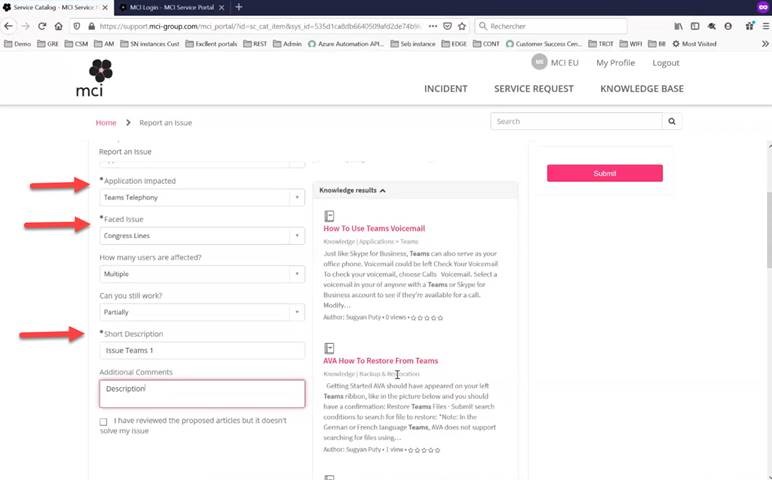Open the Admin bookmarks folder
Viewport: 772px width, 480px height.
[287, 44]
